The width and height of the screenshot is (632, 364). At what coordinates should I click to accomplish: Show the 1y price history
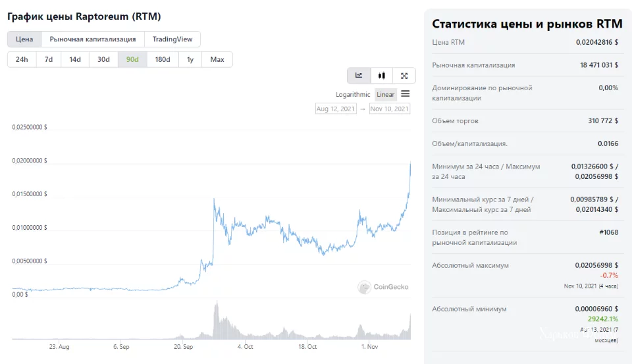tap(190, 60)
